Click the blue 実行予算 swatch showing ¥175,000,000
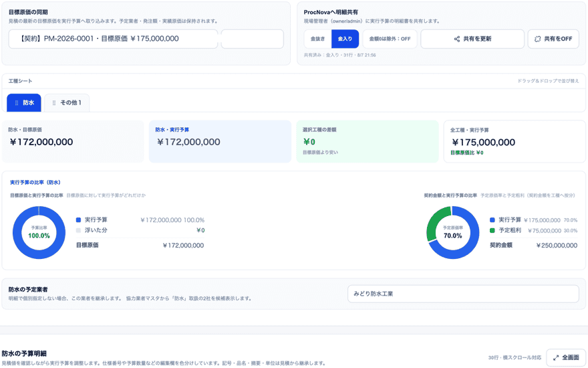Viewport: 588px width, 368px height. click(492, 220)
